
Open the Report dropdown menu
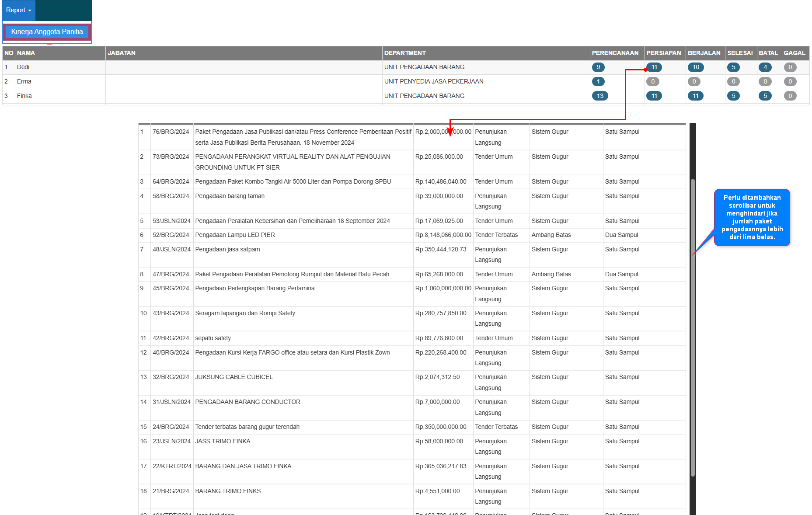18,10
